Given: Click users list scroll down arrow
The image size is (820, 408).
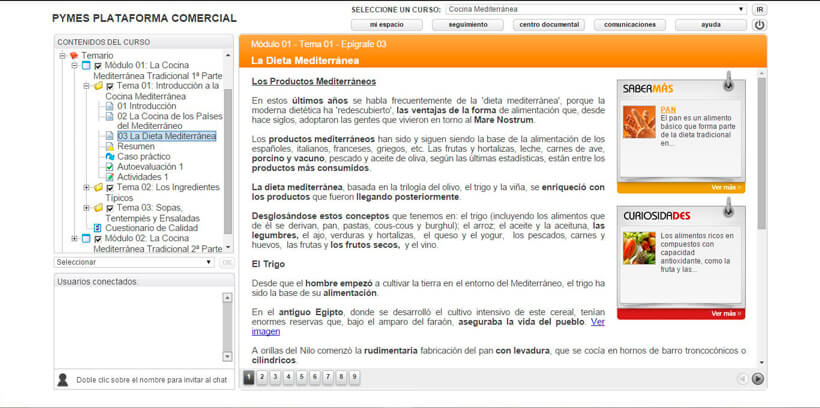Looking at the screenshot, I should [x=227, y=356].
